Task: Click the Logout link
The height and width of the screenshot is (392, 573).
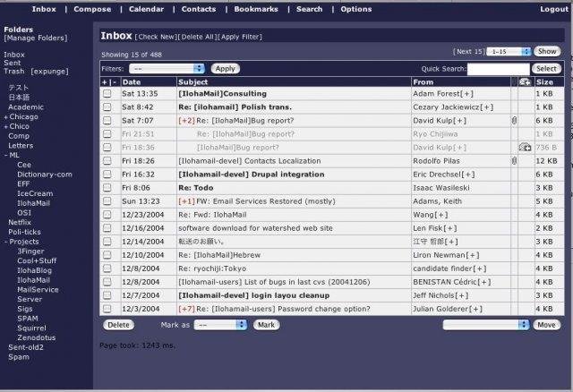Action: 554,9
